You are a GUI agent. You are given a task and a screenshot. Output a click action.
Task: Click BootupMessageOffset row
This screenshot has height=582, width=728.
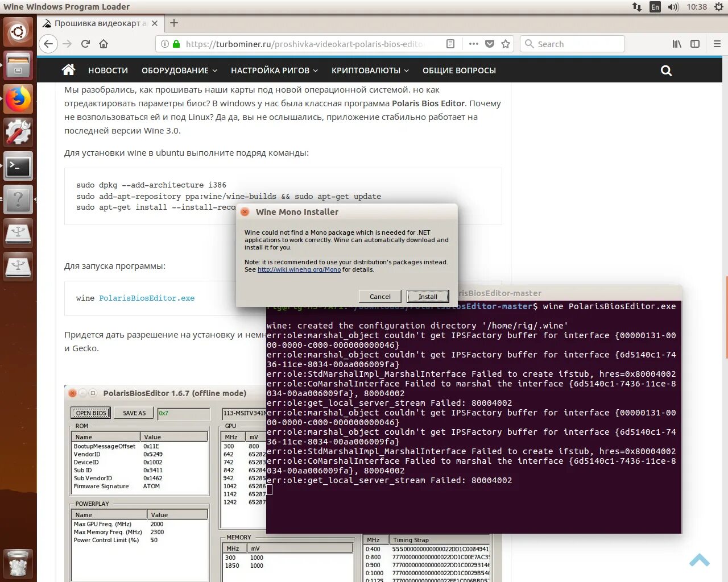pyautogui.click(x=139, y=446)
